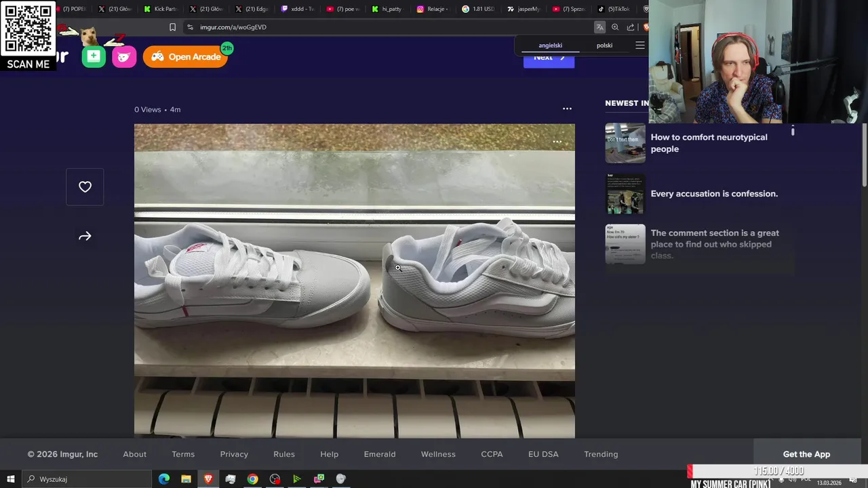Open 'The comment section is a great place' post
The height and width of the screenshot is (488, 868).
(715, 244)
